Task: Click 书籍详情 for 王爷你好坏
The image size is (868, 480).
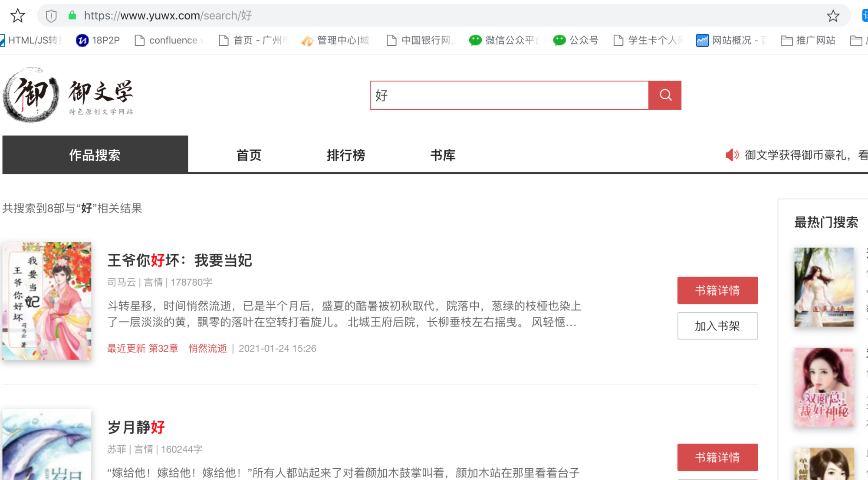Action: point(717,290)
